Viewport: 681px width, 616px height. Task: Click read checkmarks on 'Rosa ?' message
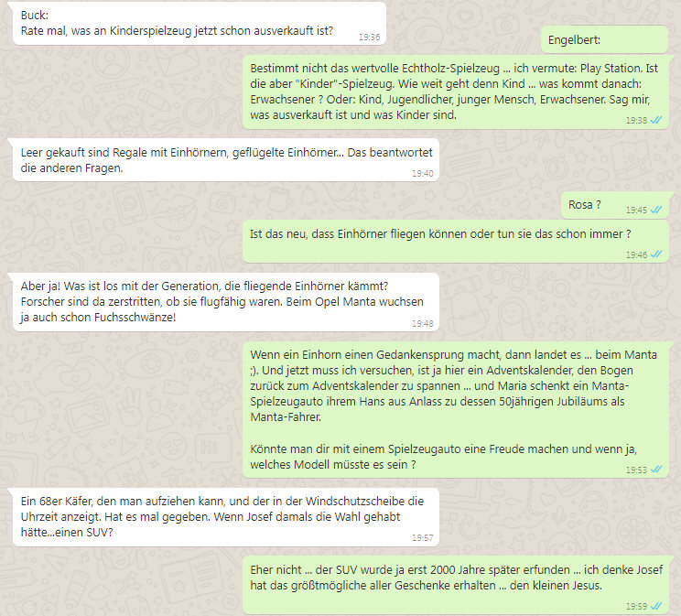click(656, 210)
